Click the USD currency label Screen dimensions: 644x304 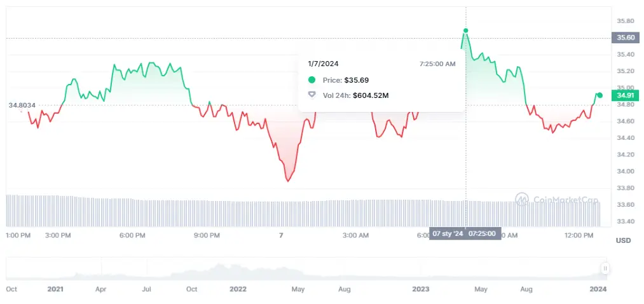coord(622,240)
